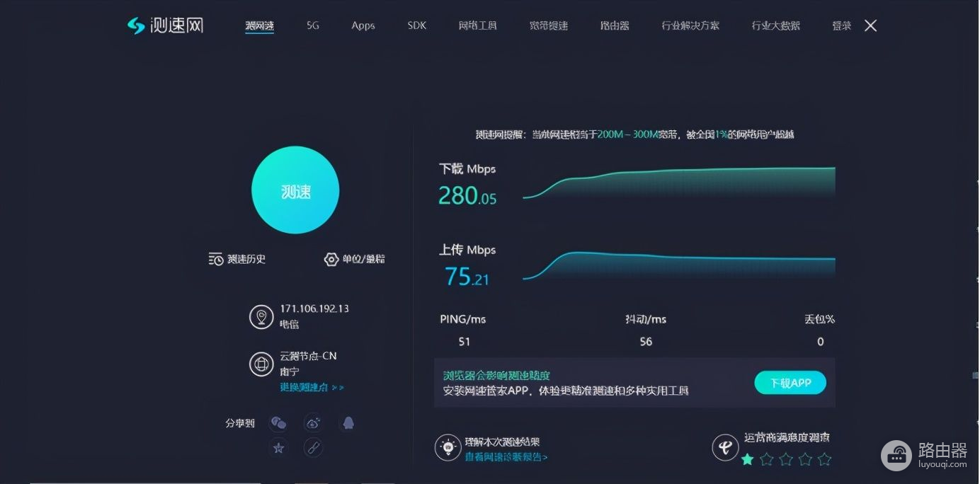Share result to QQ penguin icon
The width and height of the screenshot is (980, 484).
point(348,423)
